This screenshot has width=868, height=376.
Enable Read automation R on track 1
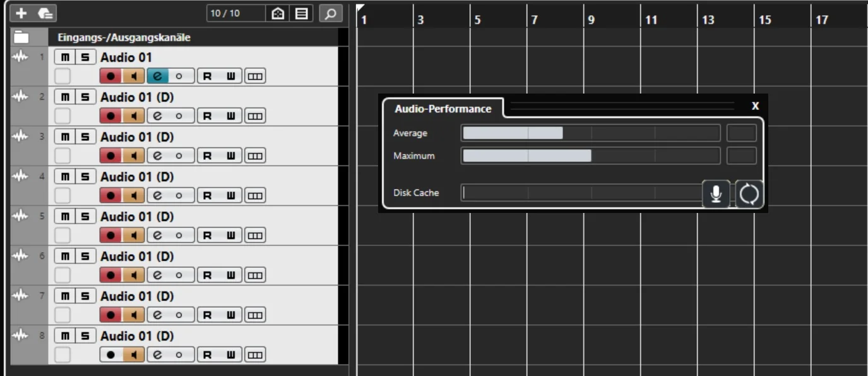207,76
